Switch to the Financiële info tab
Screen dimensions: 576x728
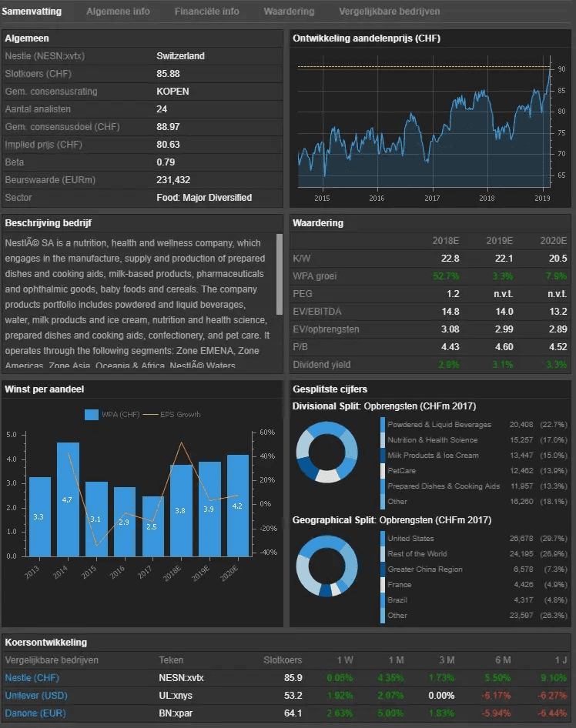206,12
